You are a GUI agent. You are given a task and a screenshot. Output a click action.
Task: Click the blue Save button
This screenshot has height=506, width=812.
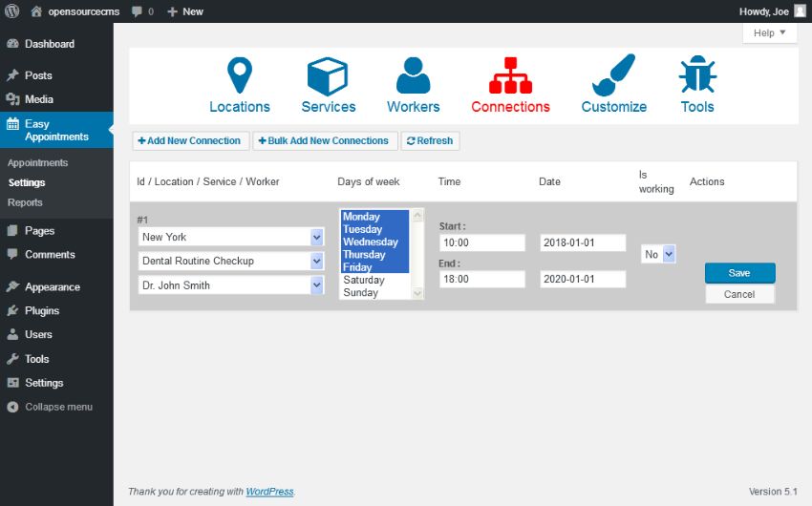739,273
